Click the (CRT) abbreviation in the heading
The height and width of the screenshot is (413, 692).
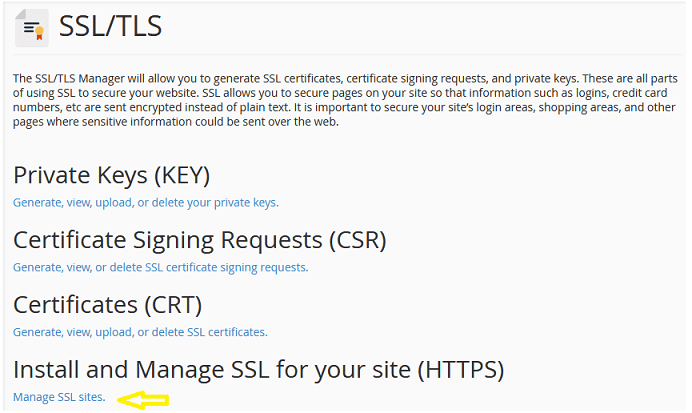[x=173, y=305]
